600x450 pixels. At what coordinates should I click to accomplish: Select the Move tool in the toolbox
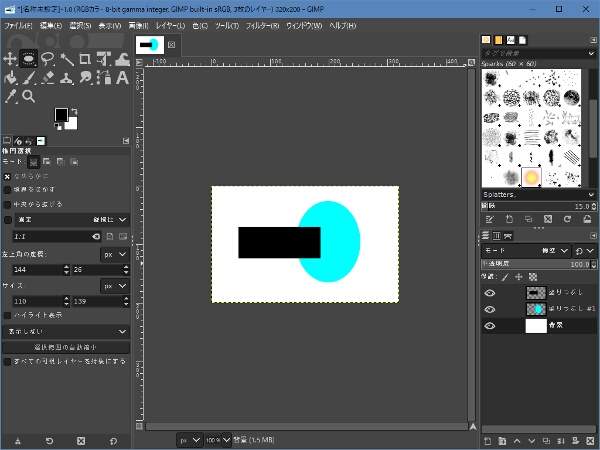coord(10,59)
